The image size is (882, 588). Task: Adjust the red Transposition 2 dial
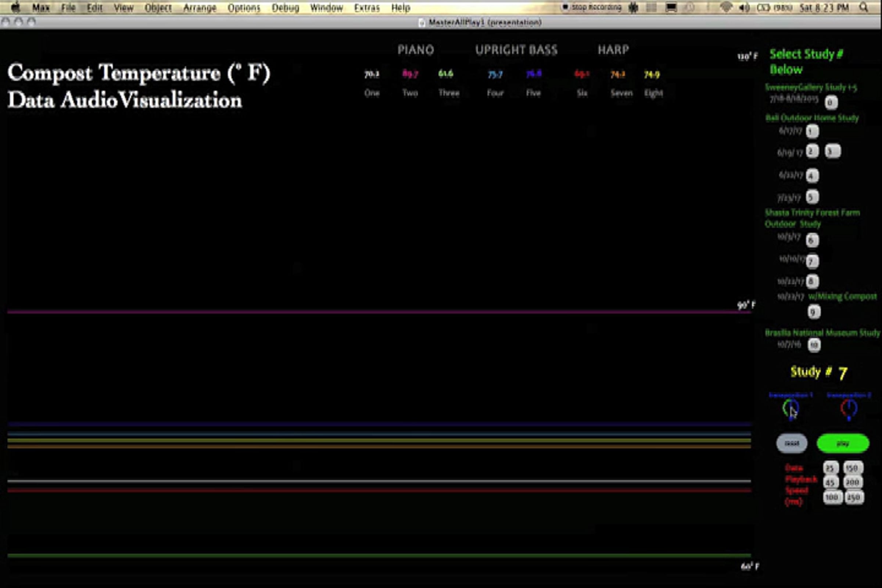click(849, 408)
